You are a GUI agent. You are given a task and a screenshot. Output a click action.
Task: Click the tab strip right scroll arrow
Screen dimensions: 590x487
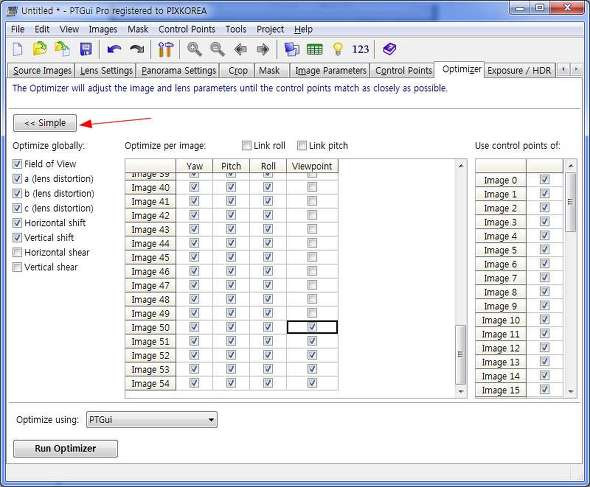click(576, 70)
